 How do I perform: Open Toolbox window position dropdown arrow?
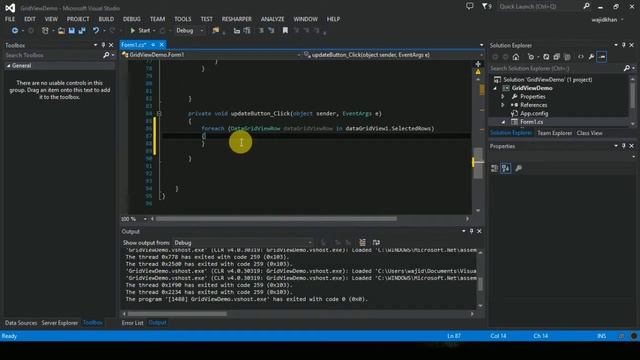point(96,45)
